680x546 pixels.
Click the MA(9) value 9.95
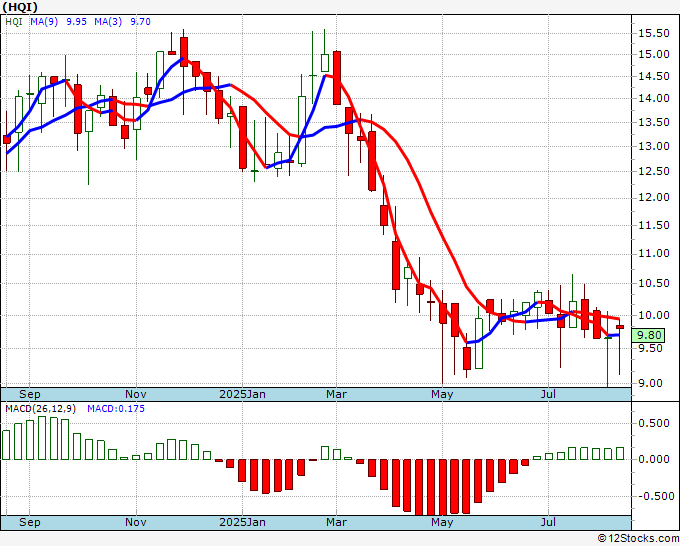(76, 22)
